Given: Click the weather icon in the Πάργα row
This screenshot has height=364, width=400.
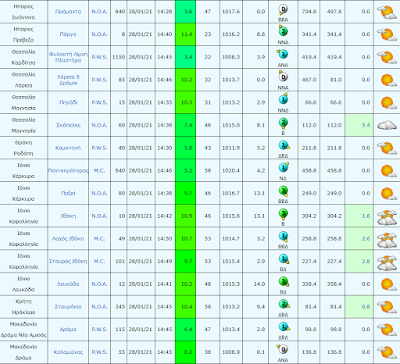Looking at the screenshot, I should 387,34.
